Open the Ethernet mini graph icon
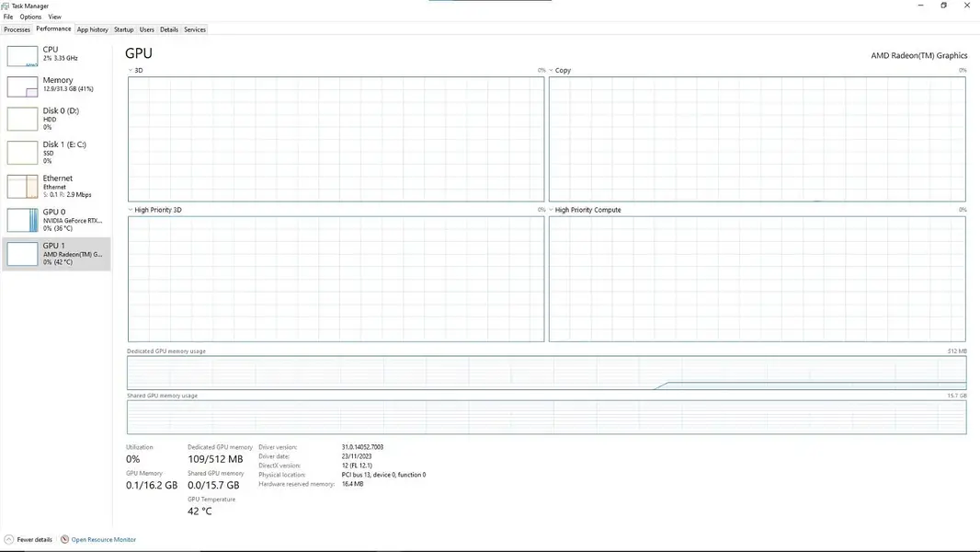Image resolution: width=980 pixels, height=552 pixels. click(22, 186)
